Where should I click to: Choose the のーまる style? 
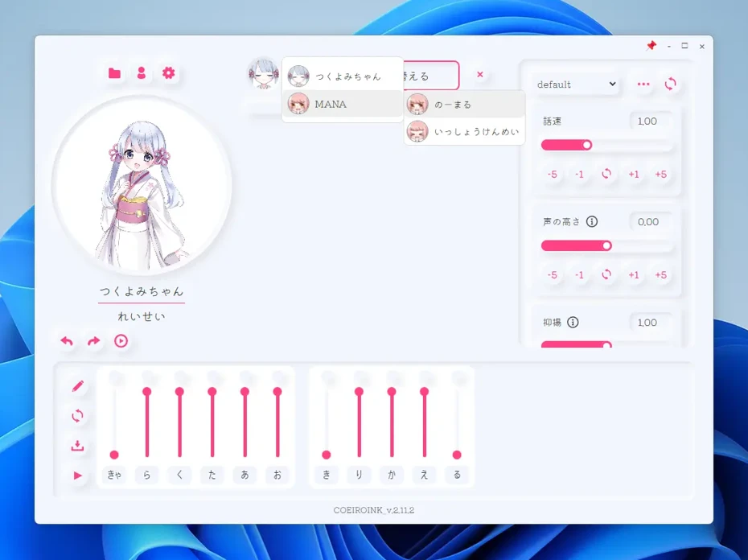464,105
